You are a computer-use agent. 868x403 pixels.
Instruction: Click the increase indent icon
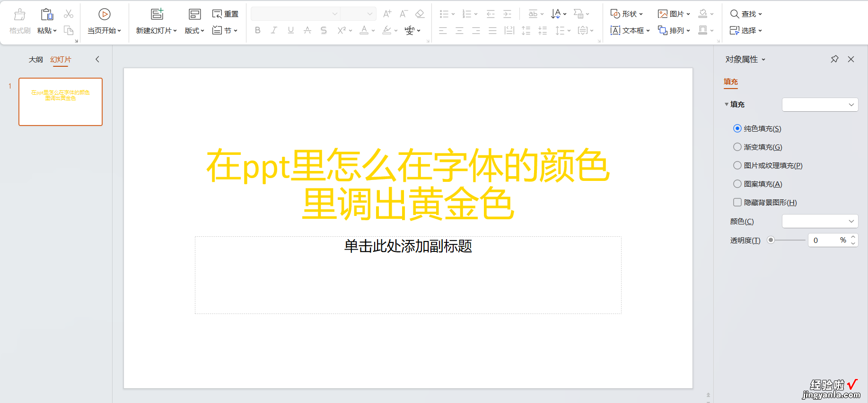[507, 14]
